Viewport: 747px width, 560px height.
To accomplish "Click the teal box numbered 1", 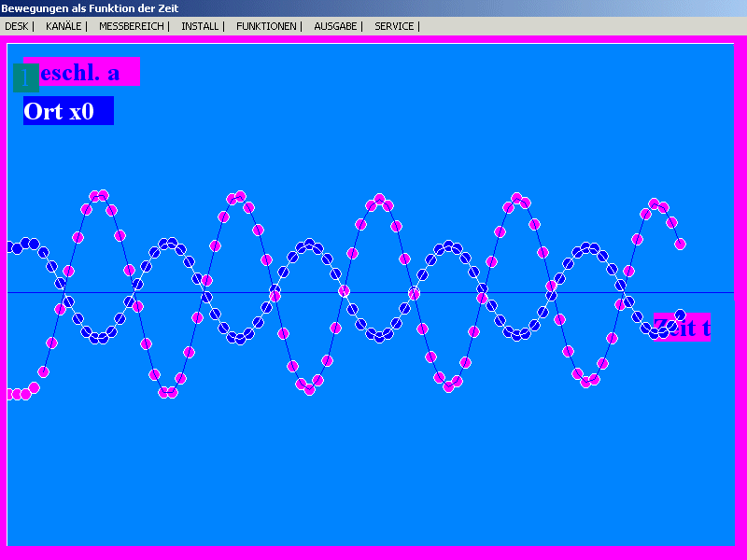I will [22, 77].
